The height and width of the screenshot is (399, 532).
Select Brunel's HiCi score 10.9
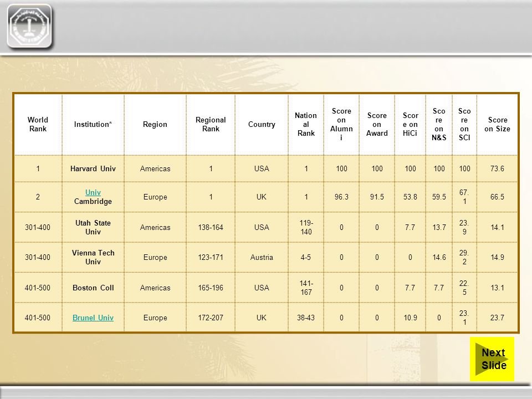pyautogui.click(x=410, y=318)
